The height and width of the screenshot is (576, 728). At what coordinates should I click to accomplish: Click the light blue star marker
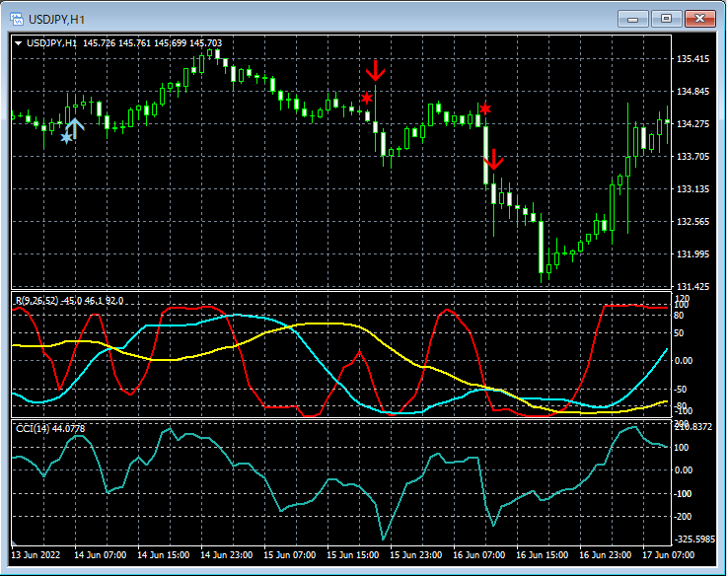66,138
